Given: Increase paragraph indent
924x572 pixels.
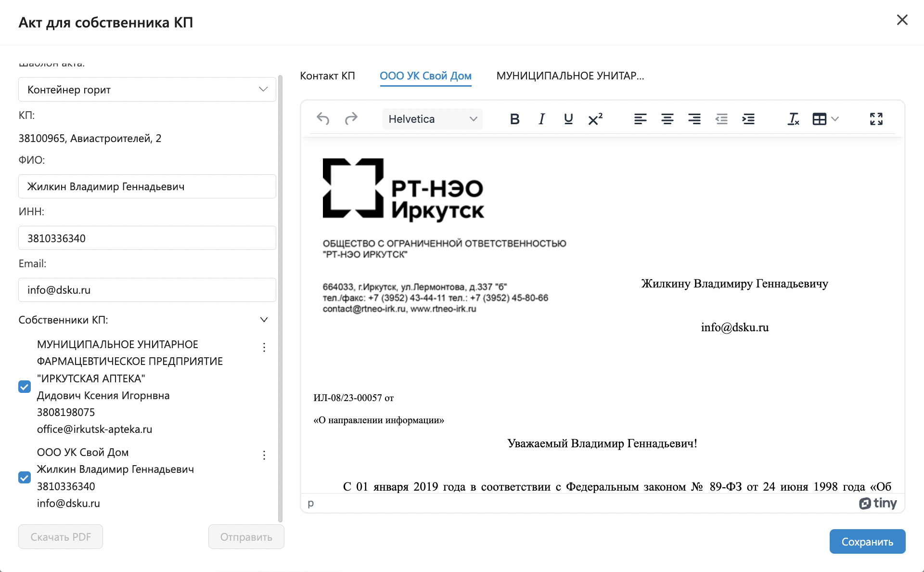Looking at the screenshot, I should (748, 119).
